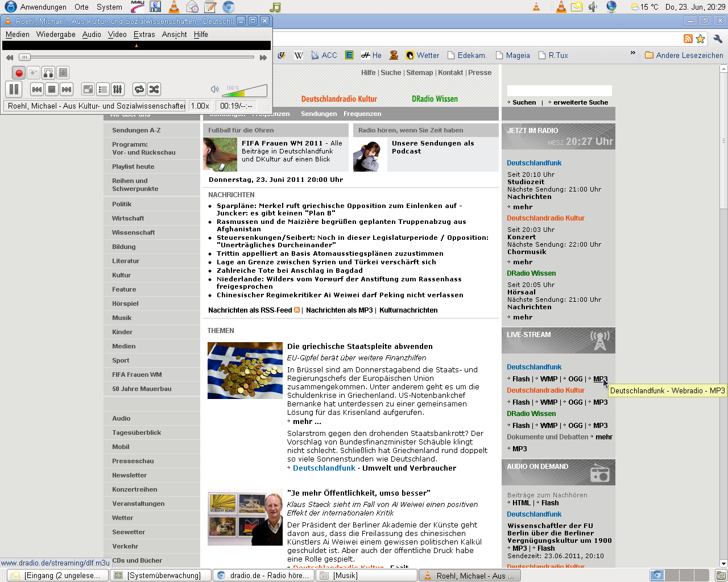The image size is (728, 582).
Task: Open the Wikipedia bookmark
Action: click(x=299, y=55)
